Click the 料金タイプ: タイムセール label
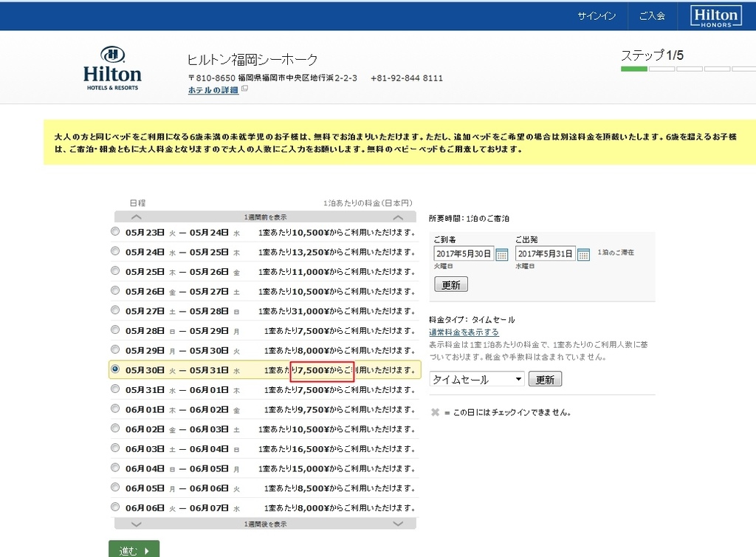The width and height of the screenshot is (756, 557). (472, 319)
